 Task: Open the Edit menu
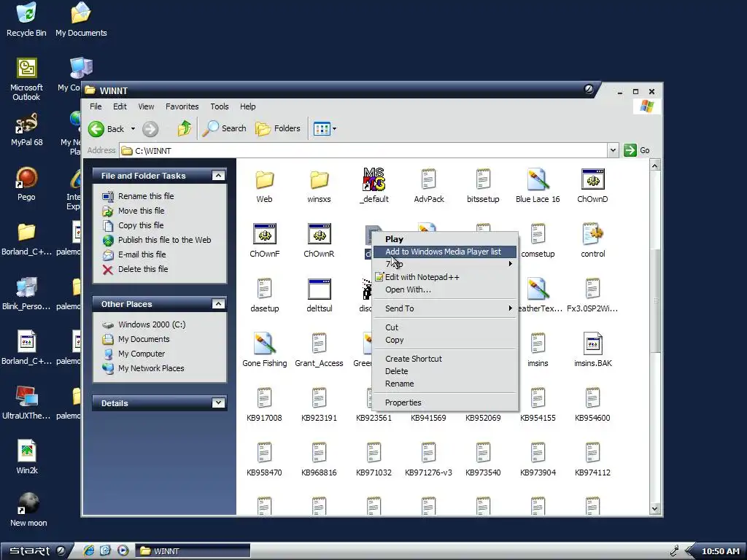pos(120,106)
